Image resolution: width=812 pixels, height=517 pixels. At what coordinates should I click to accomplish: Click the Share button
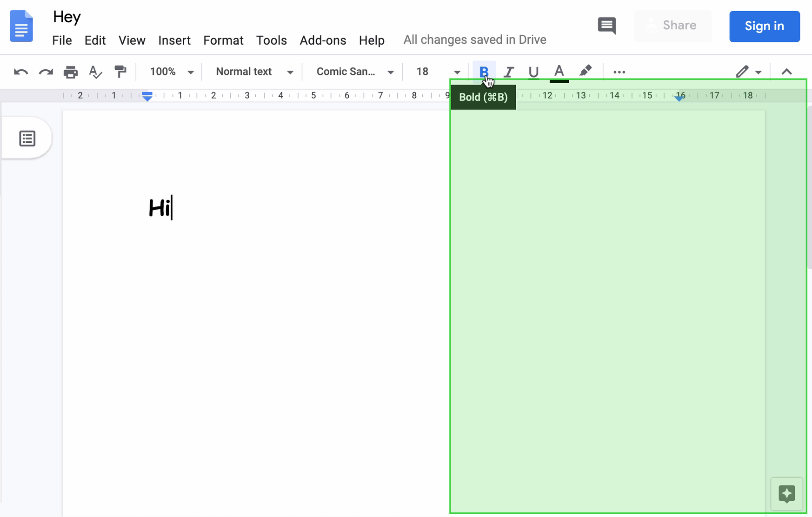click(672, 26)
